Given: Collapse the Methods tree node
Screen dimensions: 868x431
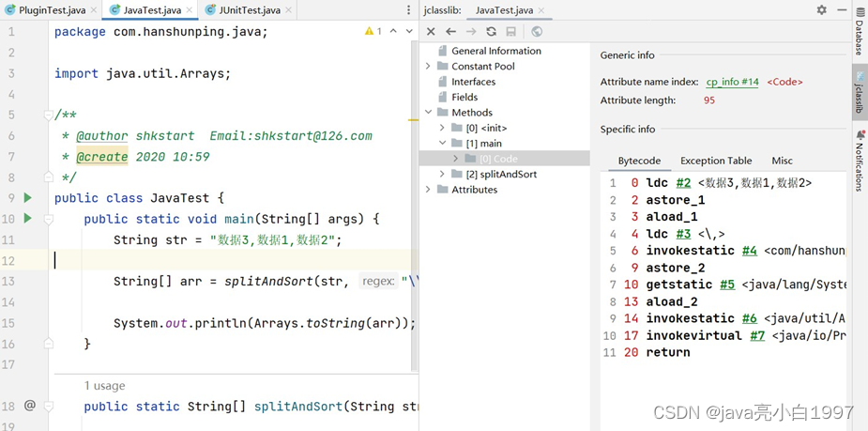Looking at the screenshot, I should pyautogui.click(x=428, y=113).
